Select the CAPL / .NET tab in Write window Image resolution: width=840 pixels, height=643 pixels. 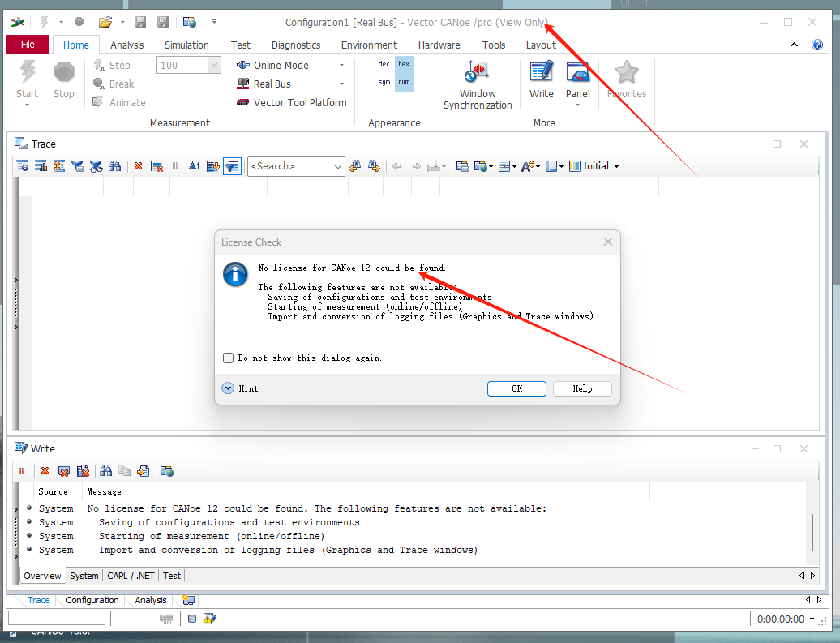pyautogui.click(x=131, y=576)
